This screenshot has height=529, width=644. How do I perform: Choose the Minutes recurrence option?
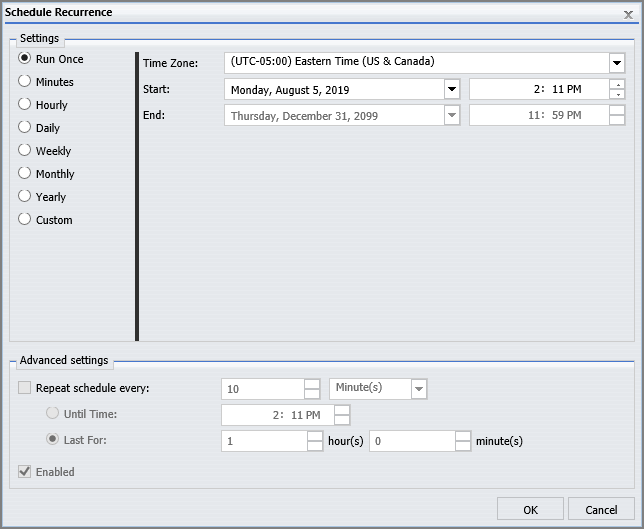[25, 81]
